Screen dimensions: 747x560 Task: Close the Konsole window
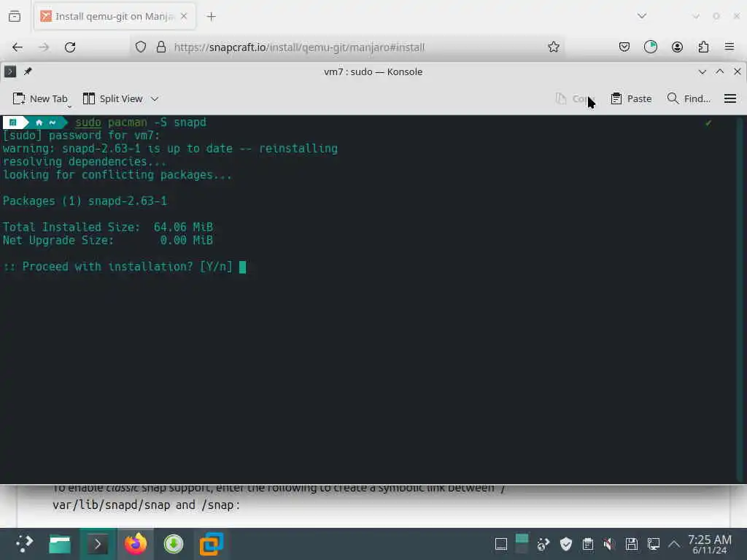point(737,71)
